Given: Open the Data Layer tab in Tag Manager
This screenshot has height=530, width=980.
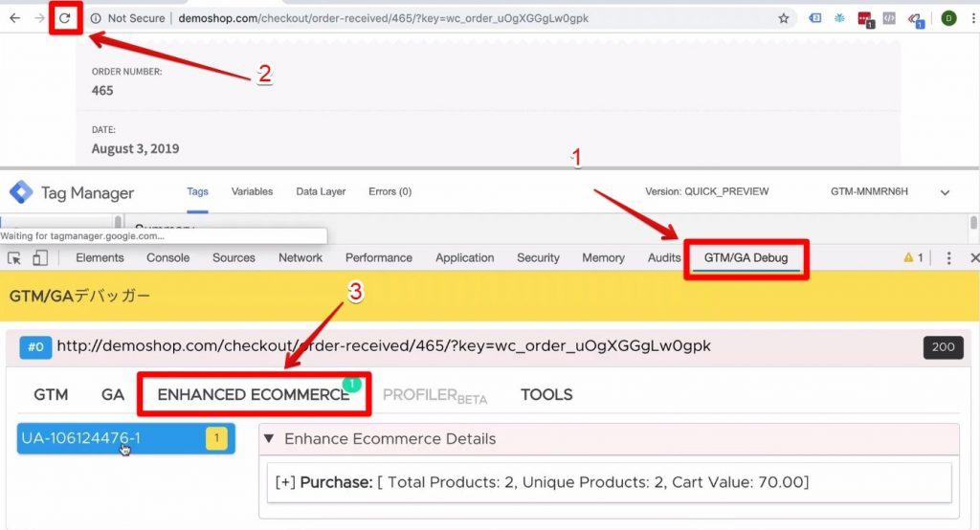Looking at the screenshot, I should click(321, 191).
